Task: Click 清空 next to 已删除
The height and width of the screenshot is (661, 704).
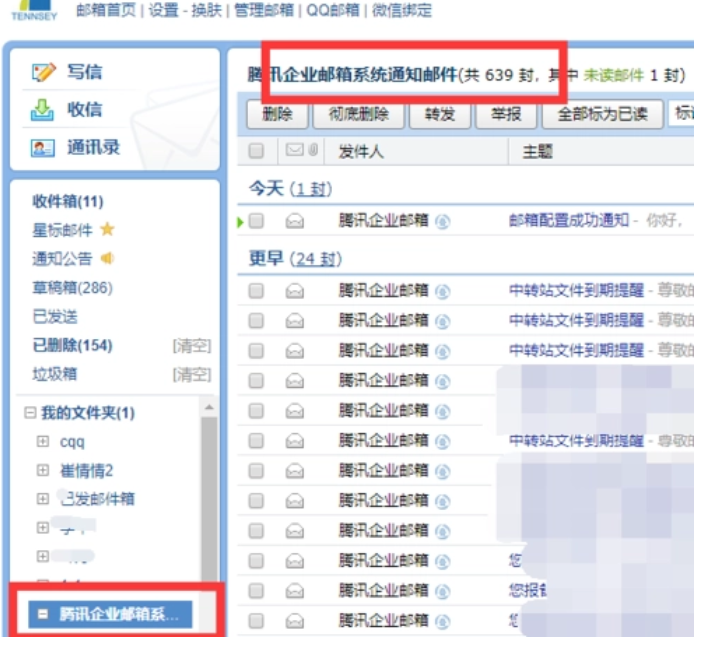Action: coord(192,346)
